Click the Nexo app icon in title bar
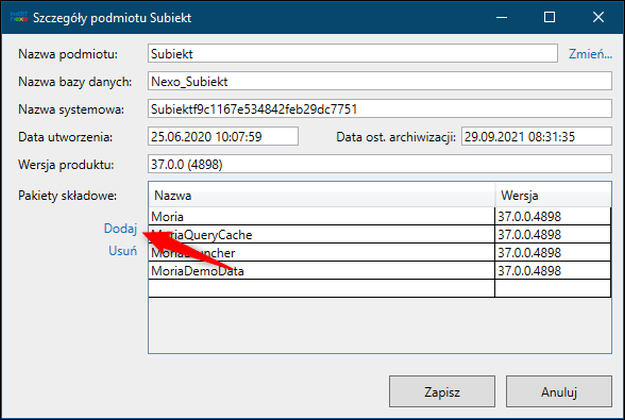The height and width of the screenshot is (420, 625). [x=17, y=17]
